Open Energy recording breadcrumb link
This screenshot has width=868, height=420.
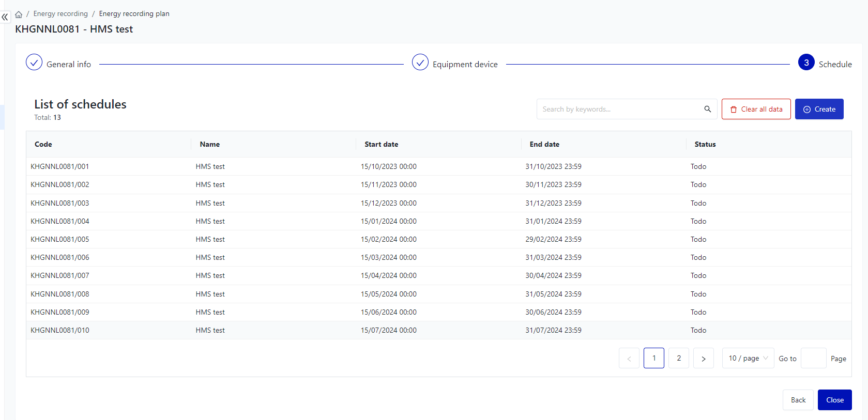click(60, 14)
